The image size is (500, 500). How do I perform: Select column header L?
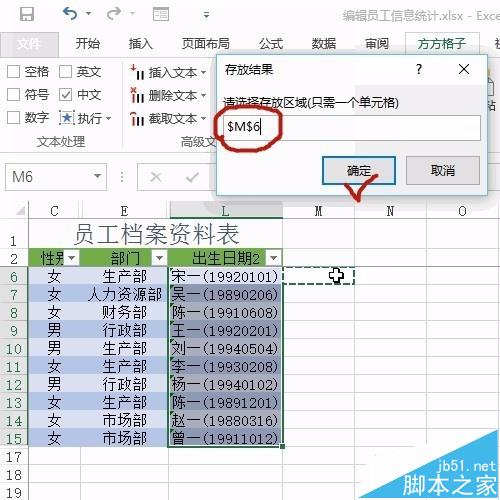226,211
